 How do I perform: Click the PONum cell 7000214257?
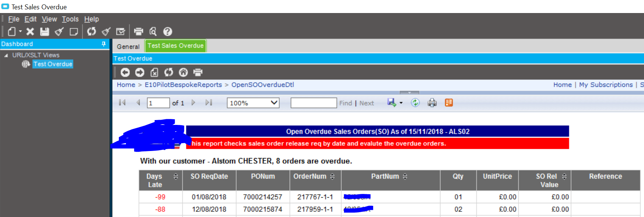pyautogui.click(x=263, y=197)
